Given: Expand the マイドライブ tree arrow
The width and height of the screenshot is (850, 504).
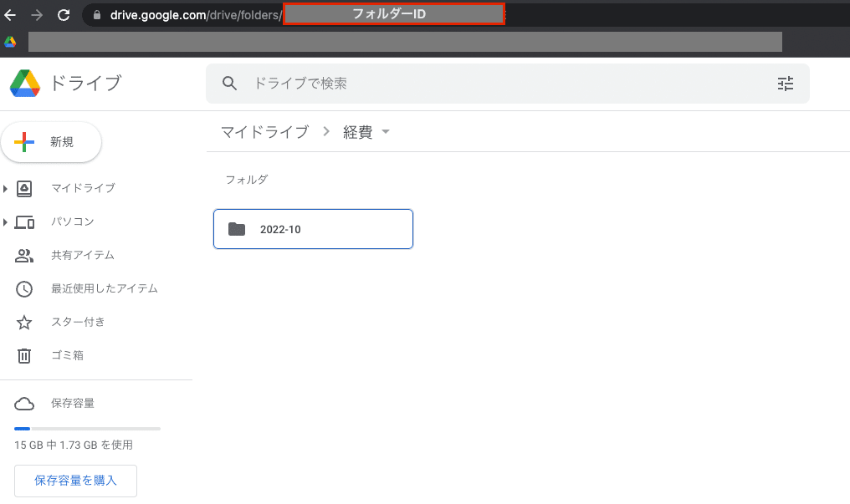Looking at the screenshot, I should point(5,188).
